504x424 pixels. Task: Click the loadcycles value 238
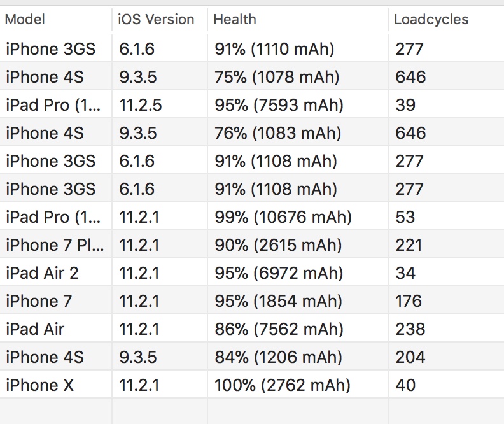(x=410, y=329)
